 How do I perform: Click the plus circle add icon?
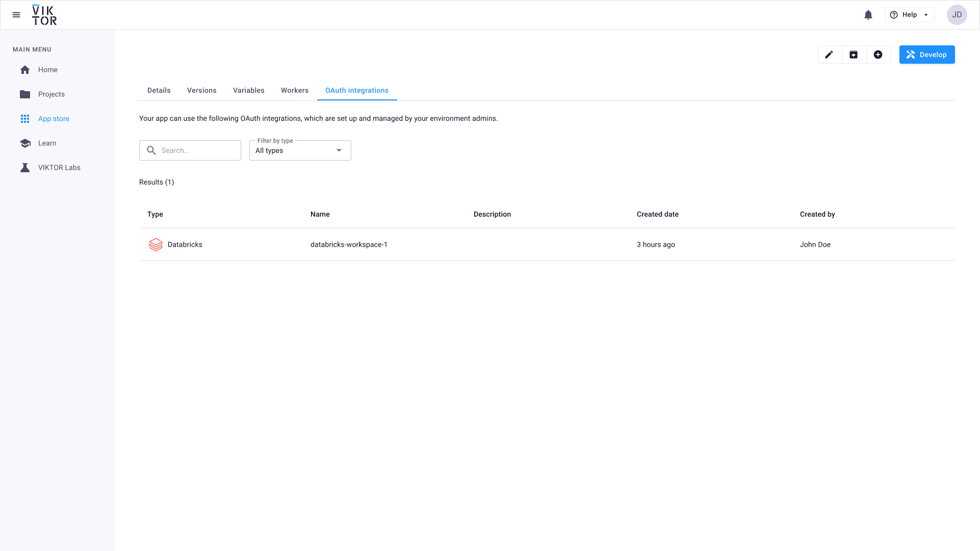coord(878,55)
